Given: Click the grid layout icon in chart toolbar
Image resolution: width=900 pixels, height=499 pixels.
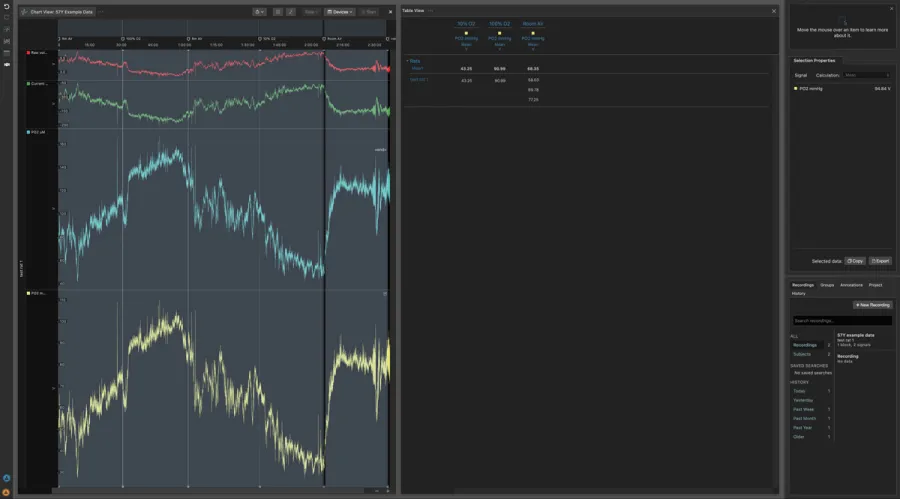Looking at the screenshot, I should coord(278,11).
